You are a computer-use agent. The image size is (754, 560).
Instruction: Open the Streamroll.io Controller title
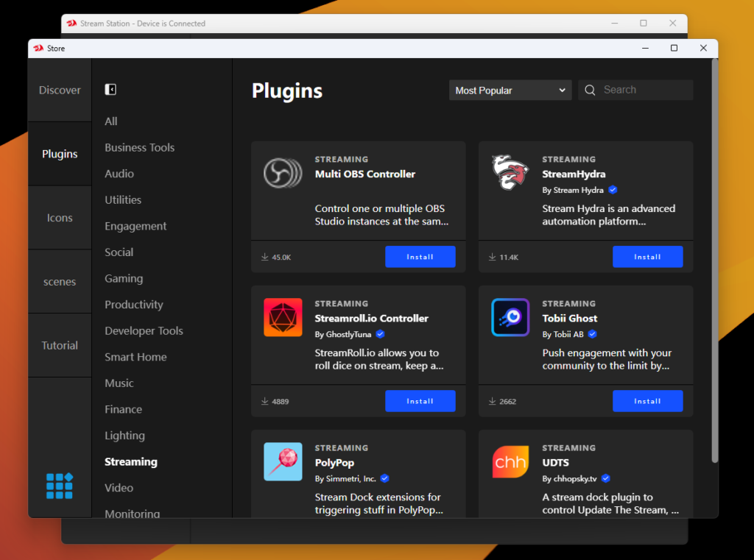371,318
